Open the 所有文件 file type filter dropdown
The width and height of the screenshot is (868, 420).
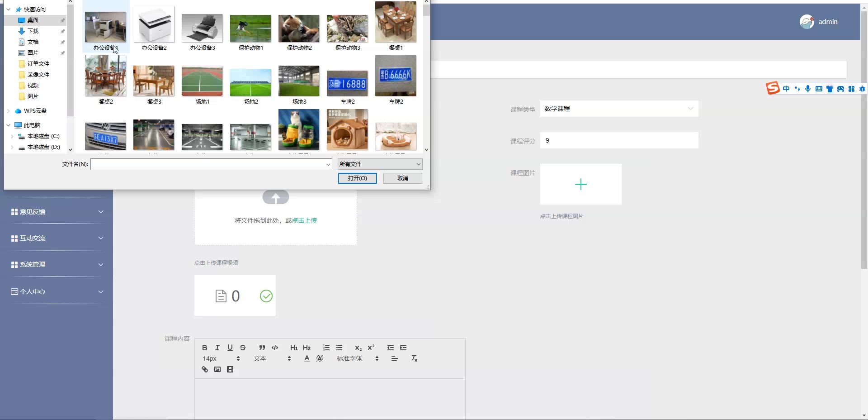click(380, 164)
